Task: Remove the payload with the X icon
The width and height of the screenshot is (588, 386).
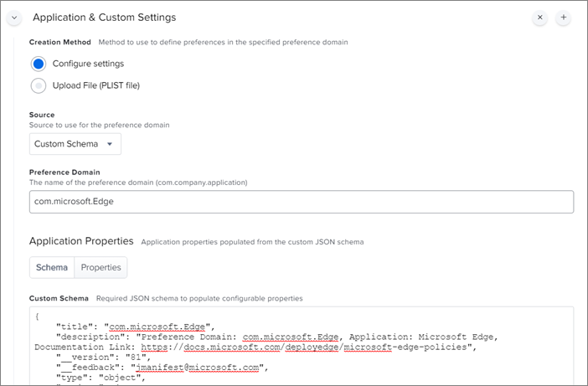Action: tap(539, 17)
